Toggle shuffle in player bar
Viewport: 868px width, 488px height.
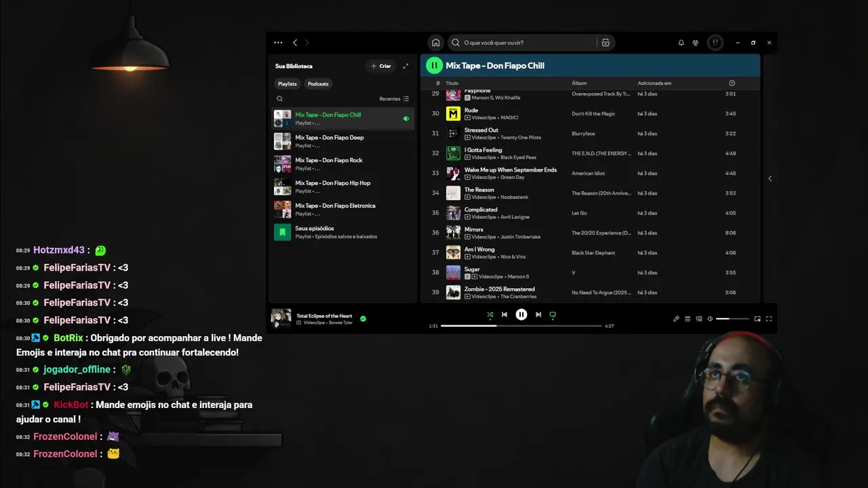[x=490, y=314]
